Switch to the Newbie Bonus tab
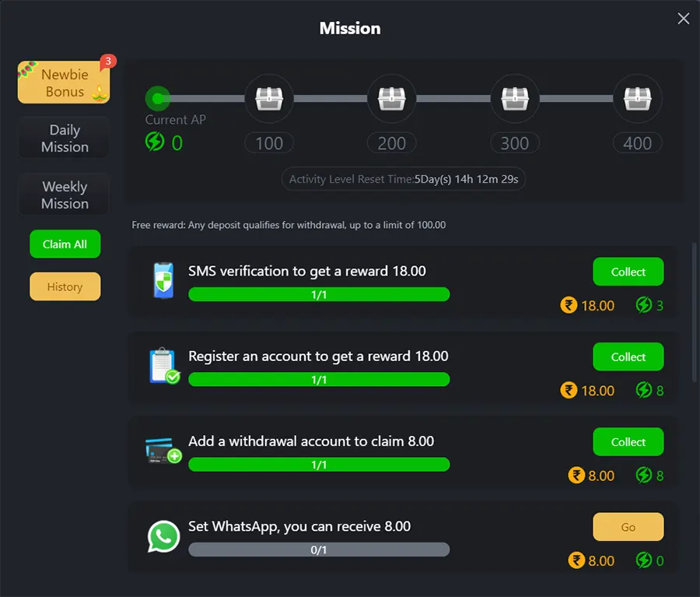This screenshot has width=700, height=597. pyautogui.click(x=64, y=83)
